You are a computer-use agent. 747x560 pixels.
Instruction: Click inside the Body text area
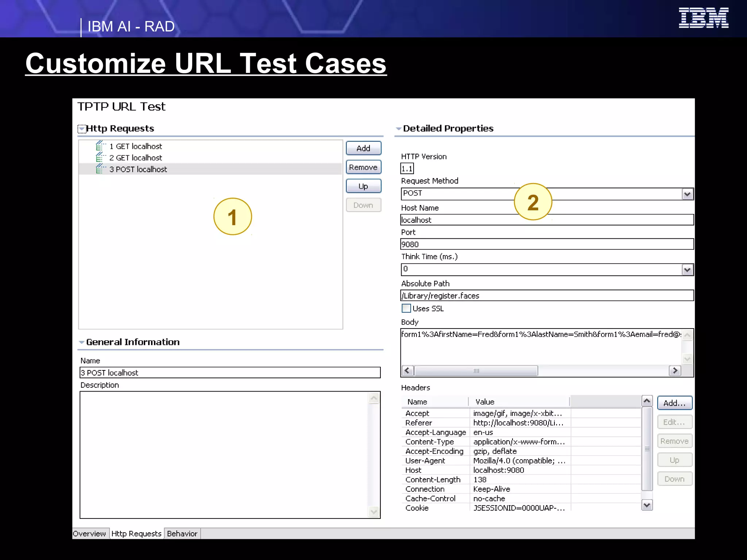coord(541,347)
